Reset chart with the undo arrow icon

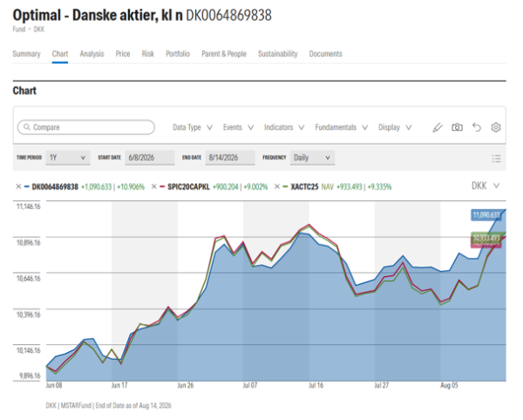pyautogui.click(x=477, y=127)
